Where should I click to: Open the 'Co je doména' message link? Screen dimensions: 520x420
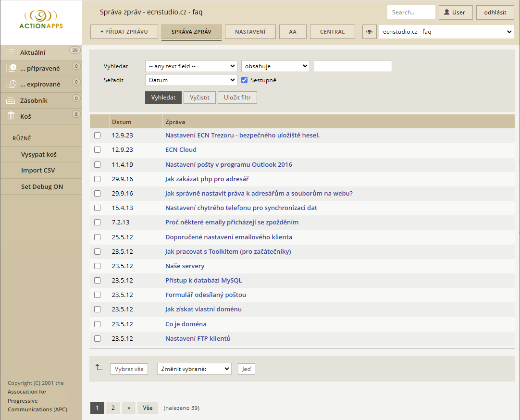point(186,324)
